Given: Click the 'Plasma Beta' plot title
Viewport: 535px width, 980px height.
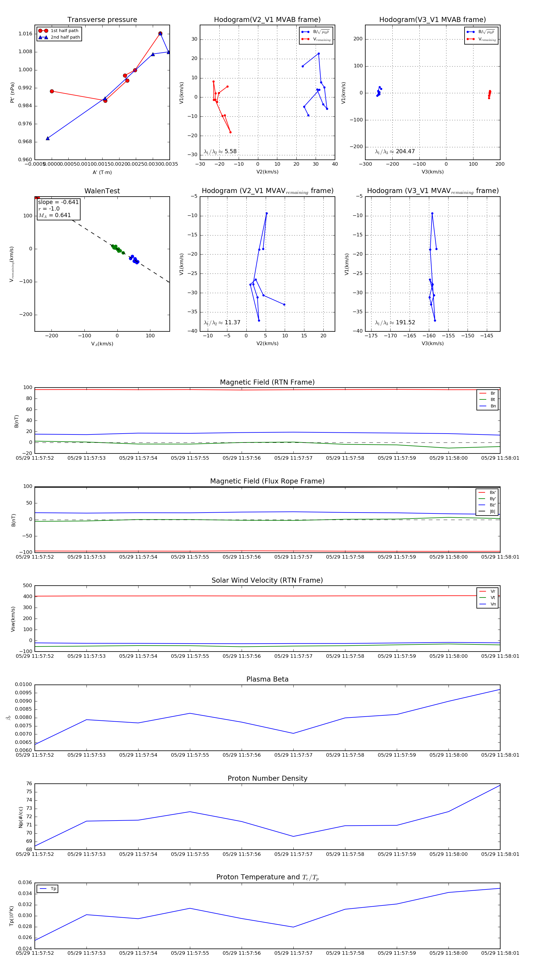Looking at the screenshot, I should tap(267, 679).
